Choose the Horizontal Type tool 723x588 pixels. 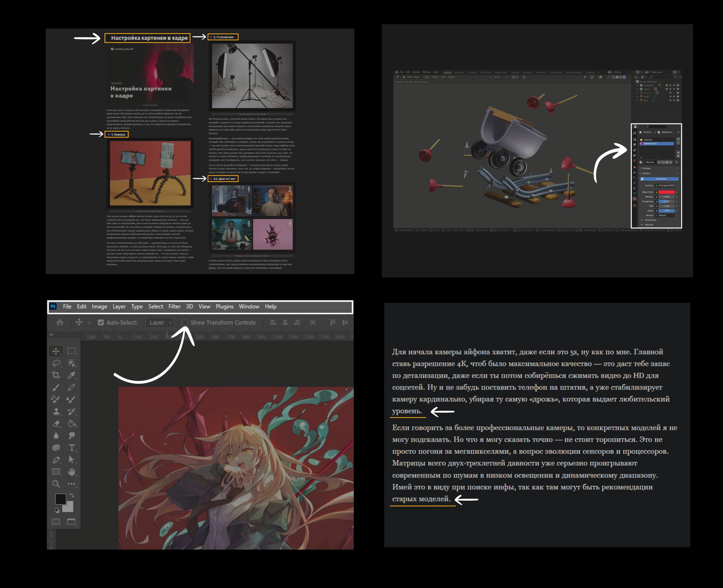pos(72,448)
